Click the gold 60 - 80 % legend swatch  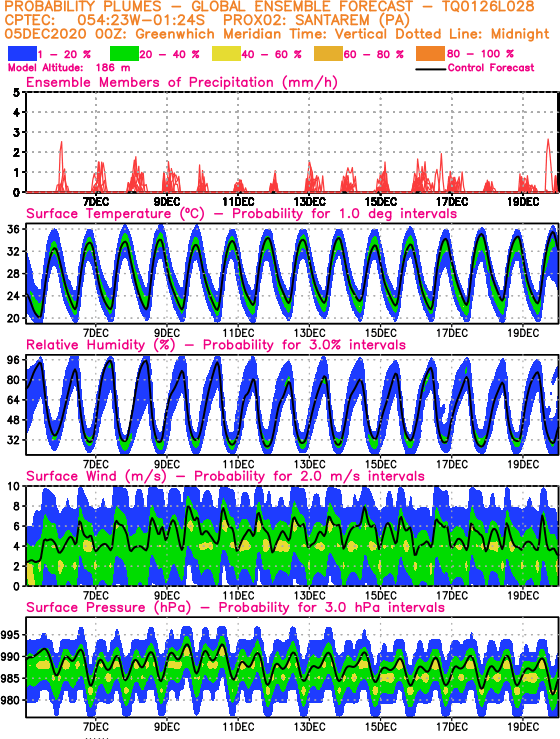[328, 54]
